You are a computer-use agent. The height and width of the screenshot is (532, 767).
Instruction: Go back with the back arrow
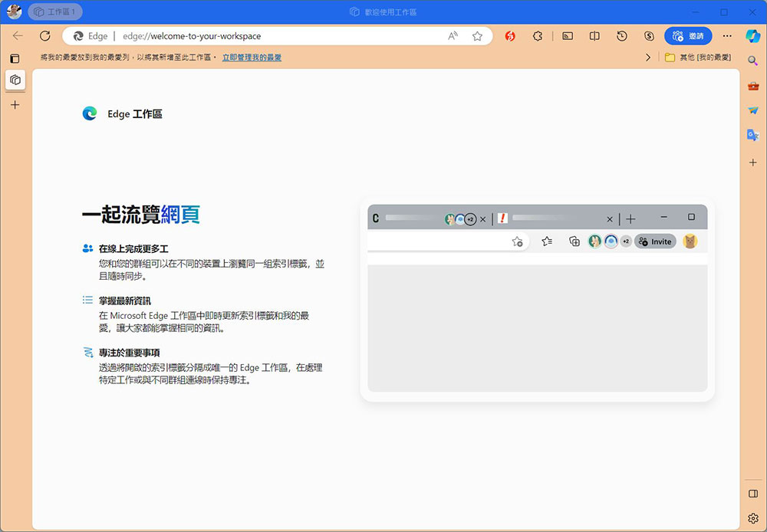(18, 36)
